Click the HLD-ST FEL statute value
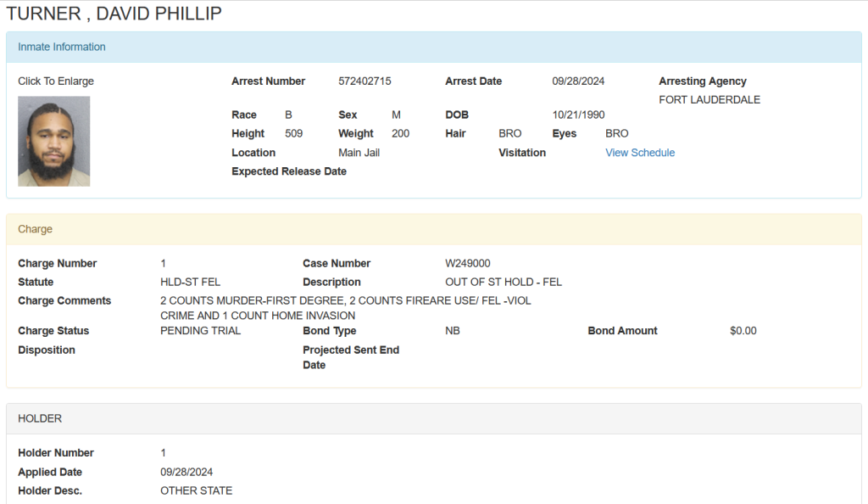The height and width of the screenshot is (504, 868). point(190,282)
